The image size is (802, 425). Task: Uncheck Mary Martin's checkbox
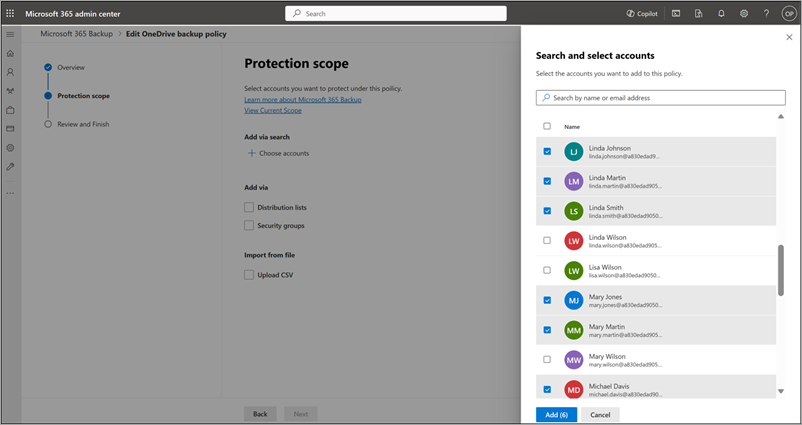[547, 330]
